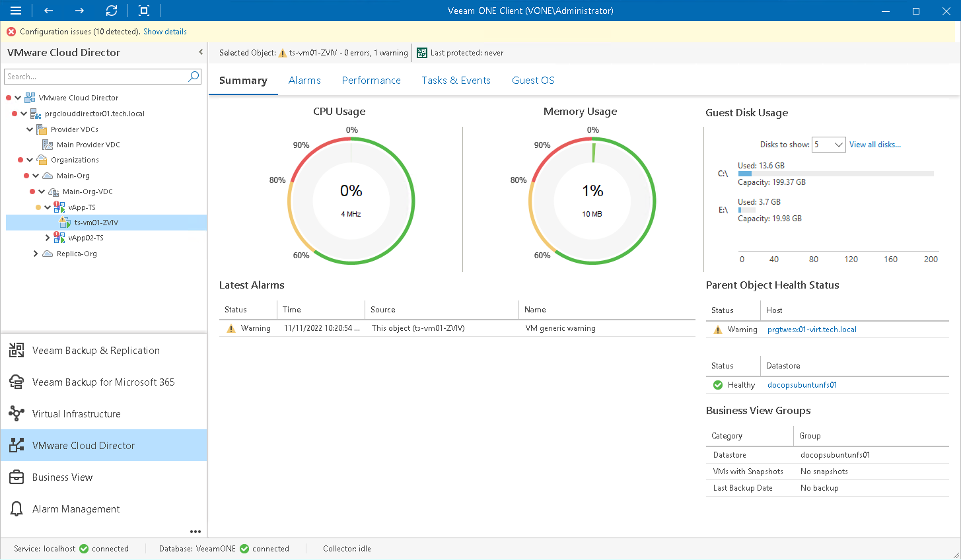Open Alarm Management

[76, 508]
